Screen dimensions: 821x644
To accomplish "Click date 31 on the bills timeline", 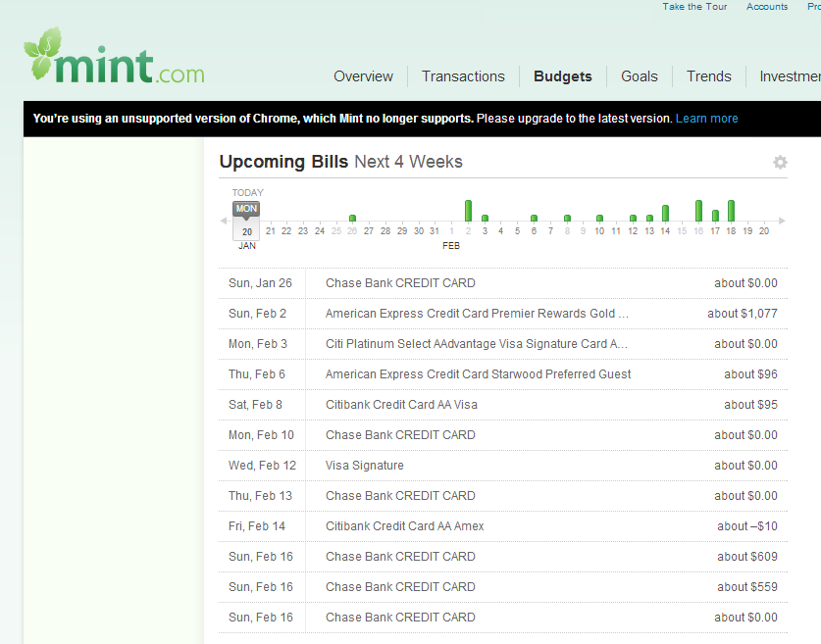I will tap(435, 230).
